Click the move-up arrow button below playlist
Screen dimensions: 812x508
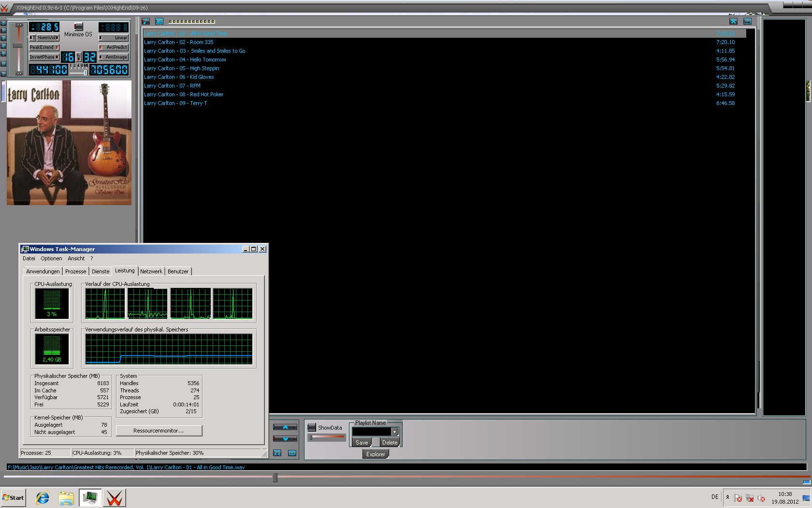pos(285,427)
